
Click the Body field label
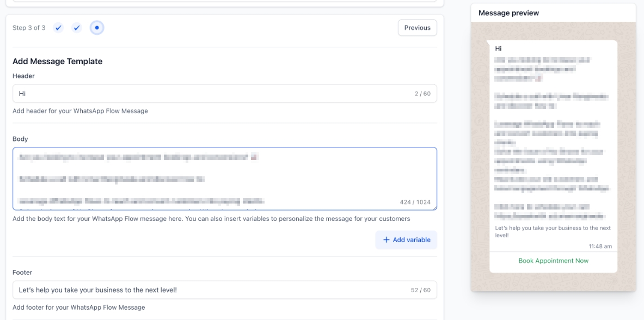coord(20,139)
